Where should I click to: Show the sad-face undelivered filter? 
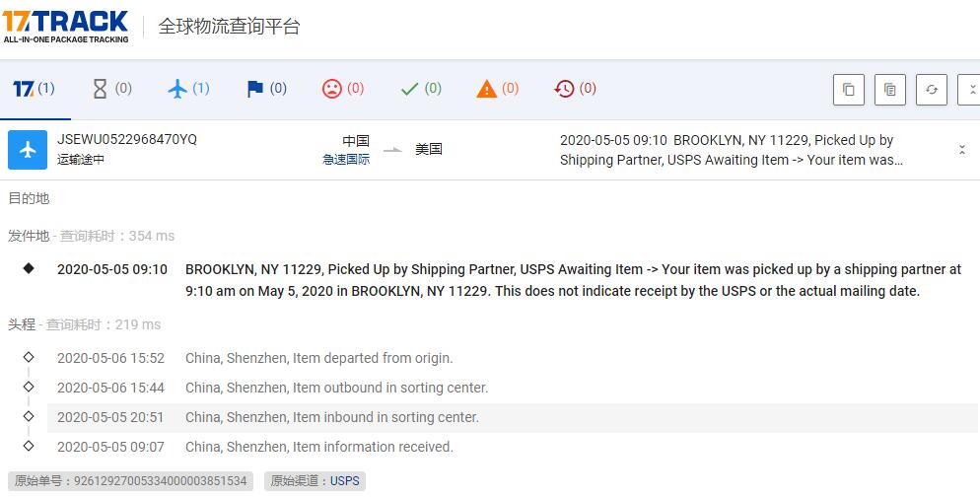(x=343, y=89)
